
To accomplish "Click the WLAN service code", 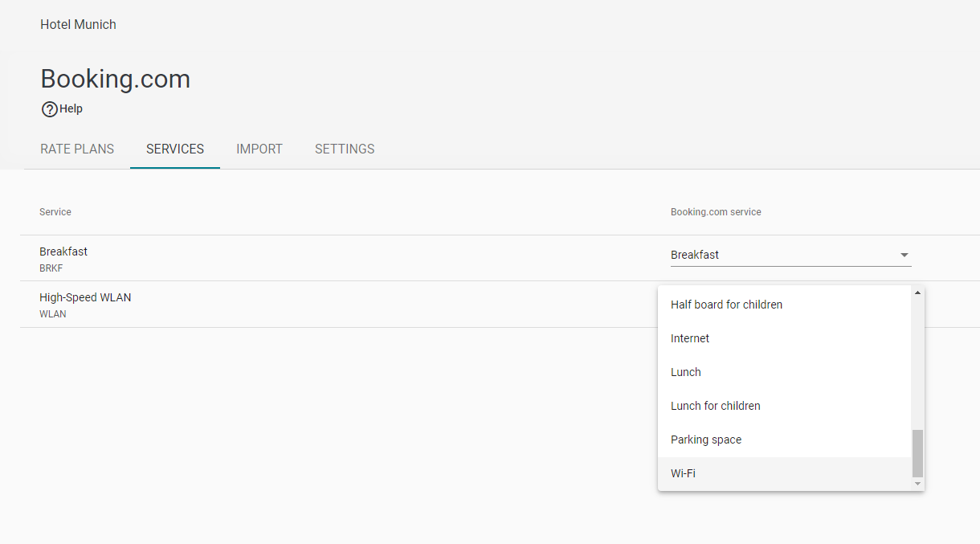I will click(x=53, y=314).
